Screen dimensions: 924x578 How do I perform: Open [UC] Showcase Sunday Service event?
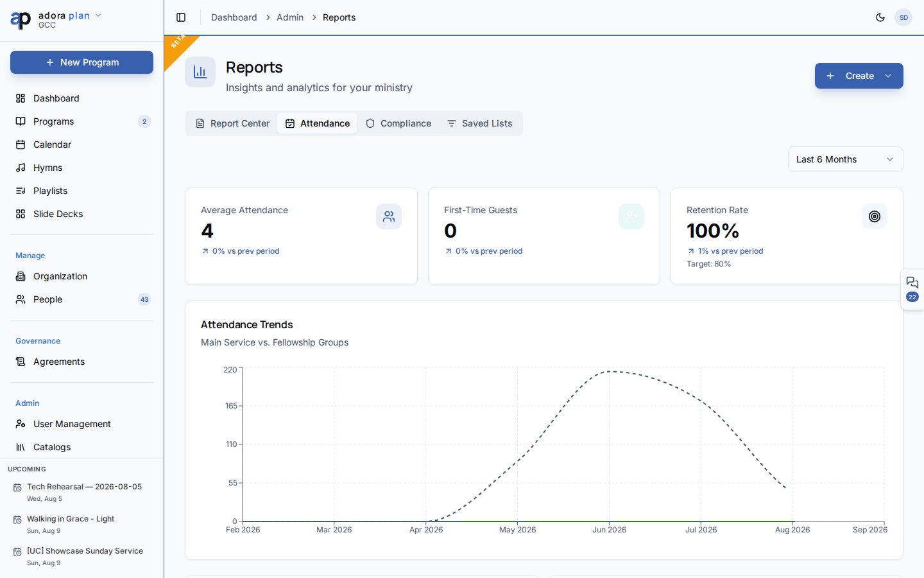(x=81, y=556)
